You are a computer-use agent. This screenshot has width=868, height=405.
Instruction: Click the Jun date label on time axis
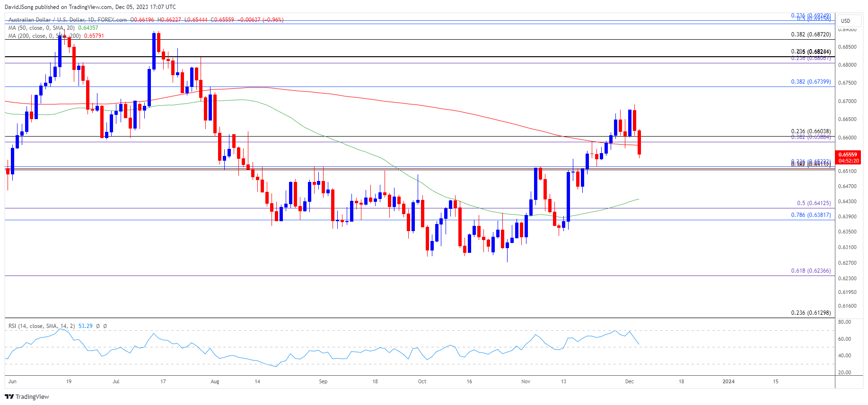click(x=12, y=381)
